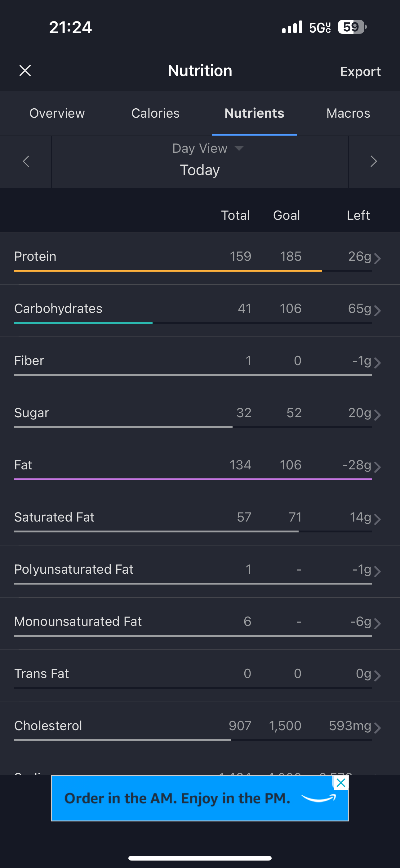Open Sugar details chevron

377,415
